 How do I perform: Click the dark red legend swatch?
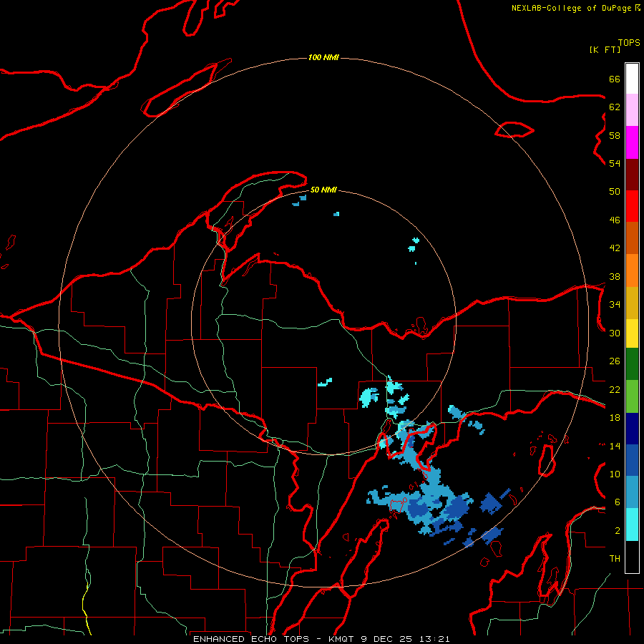[632, 175]
